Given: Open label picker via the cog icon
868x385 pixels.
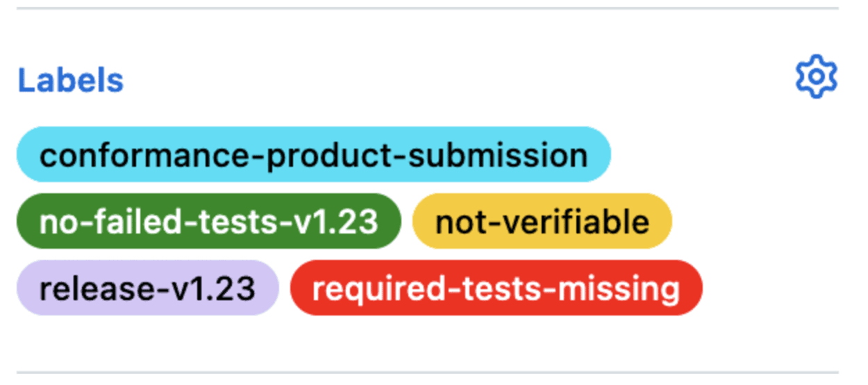Looking at the screenshot, I should [816, 76].
